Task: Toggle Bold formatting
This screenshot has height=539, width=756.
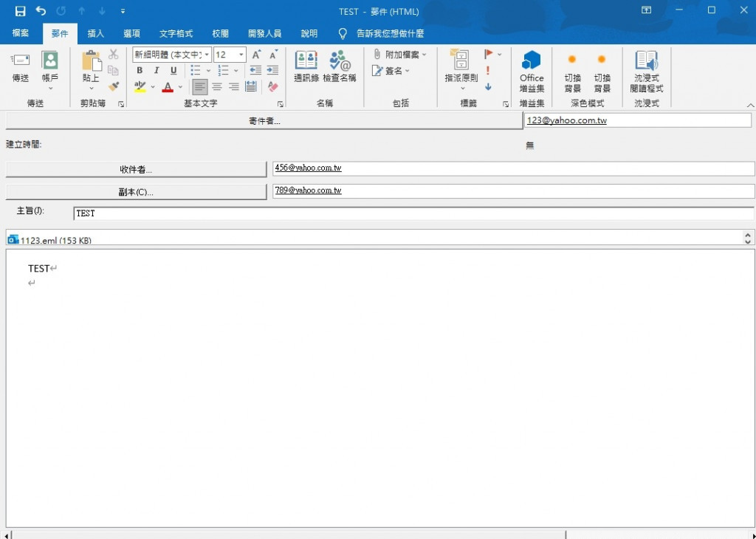Action: point(140,70)
